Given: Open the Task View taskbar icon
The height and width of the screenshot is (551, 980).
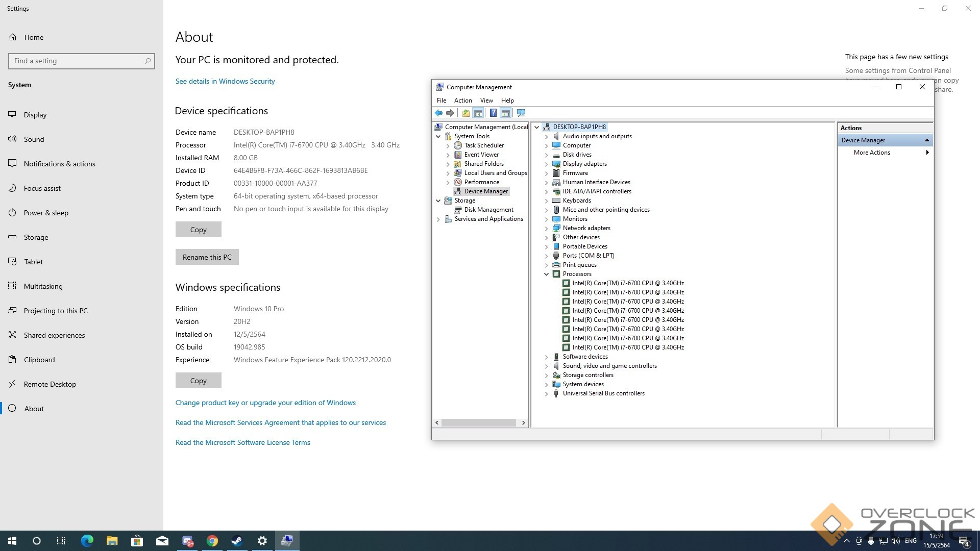Looking at the screenshot, I should click(61, 541).
